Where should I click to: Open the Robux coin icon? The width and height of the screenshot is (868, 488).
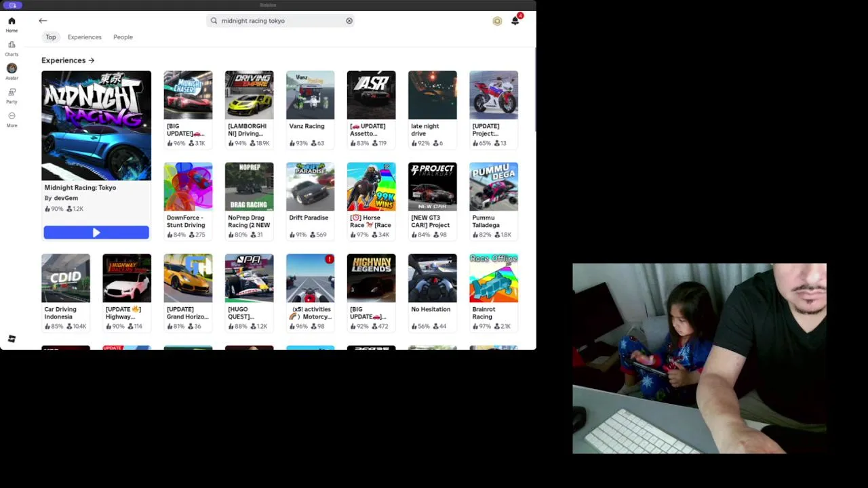(497, 21)
